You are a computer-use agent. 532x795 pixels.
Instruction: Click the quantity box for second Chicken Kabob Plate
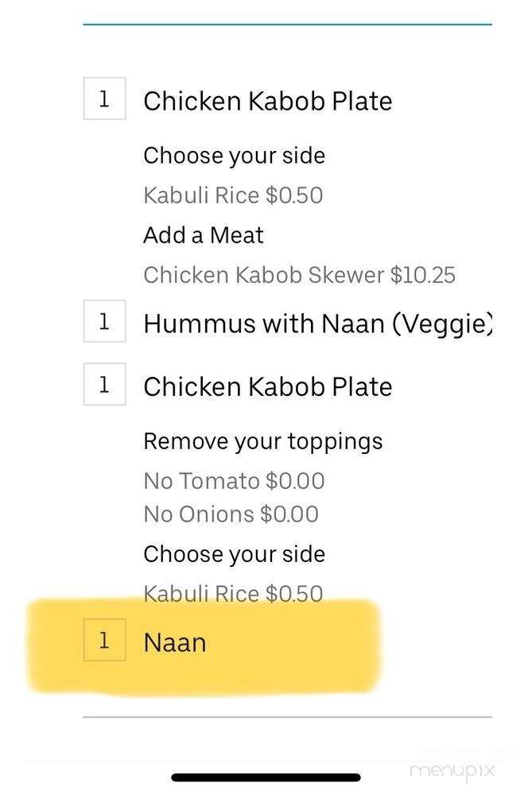coord(104,385)
